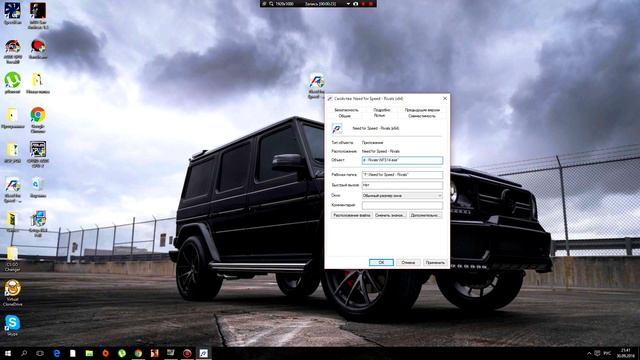Click the Отмена cancel button

408,262
